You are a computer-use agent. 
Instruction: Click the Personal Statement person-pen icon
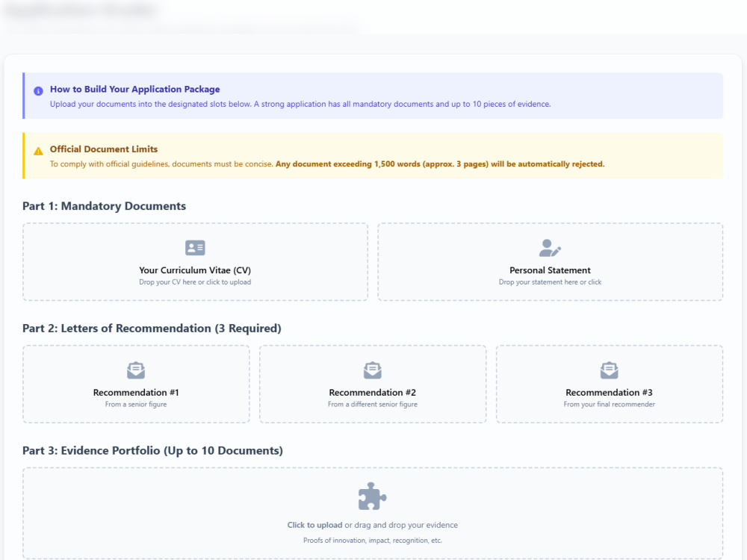(550, 248)
